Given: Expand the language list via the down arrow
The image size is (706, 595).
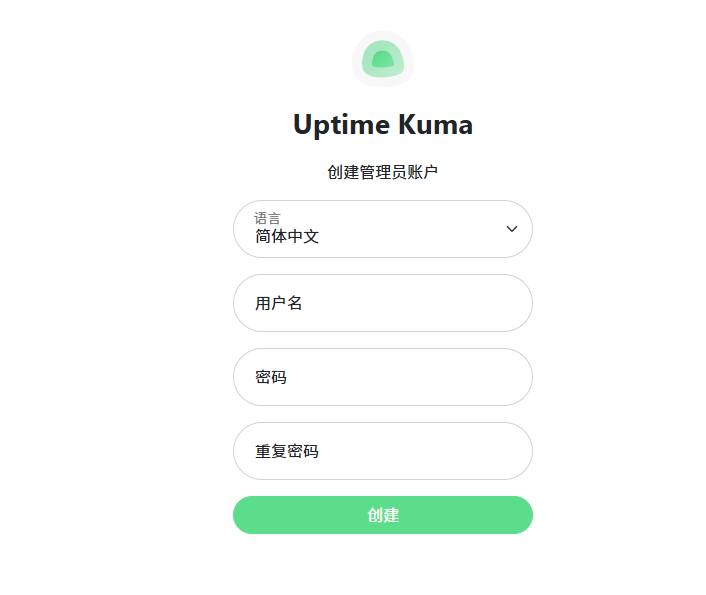Looking at the screenshot, I should [511, 229].
